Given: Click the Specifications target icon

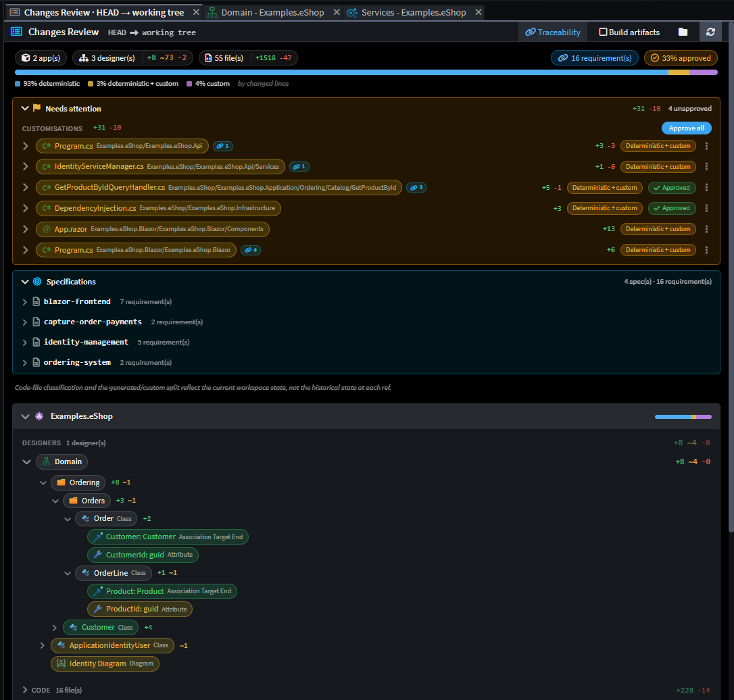Looking at the screenshot, I should click(x=37, y=282).
